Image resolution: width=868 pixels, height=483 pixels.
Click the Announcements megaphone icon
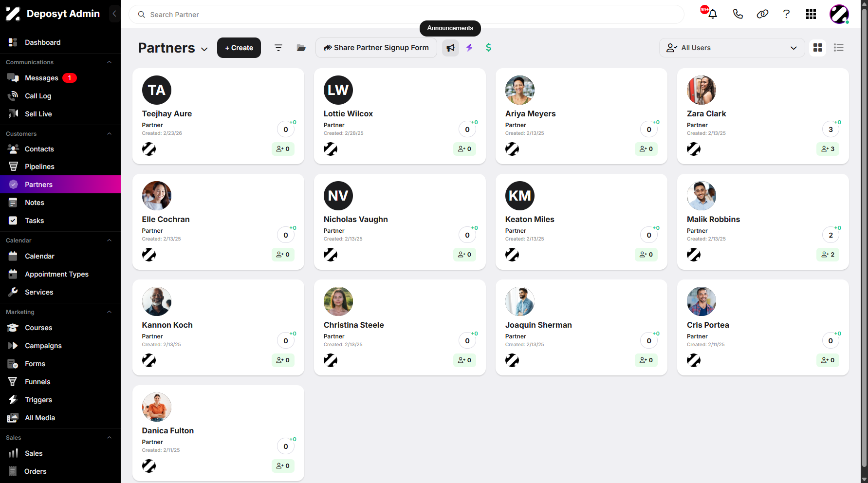coord(451,48)
